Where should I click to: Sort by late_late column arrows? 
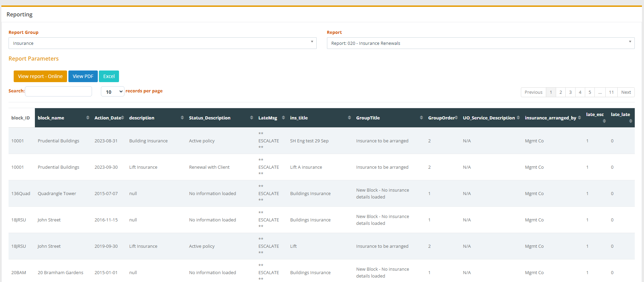[x=630, y=121]
